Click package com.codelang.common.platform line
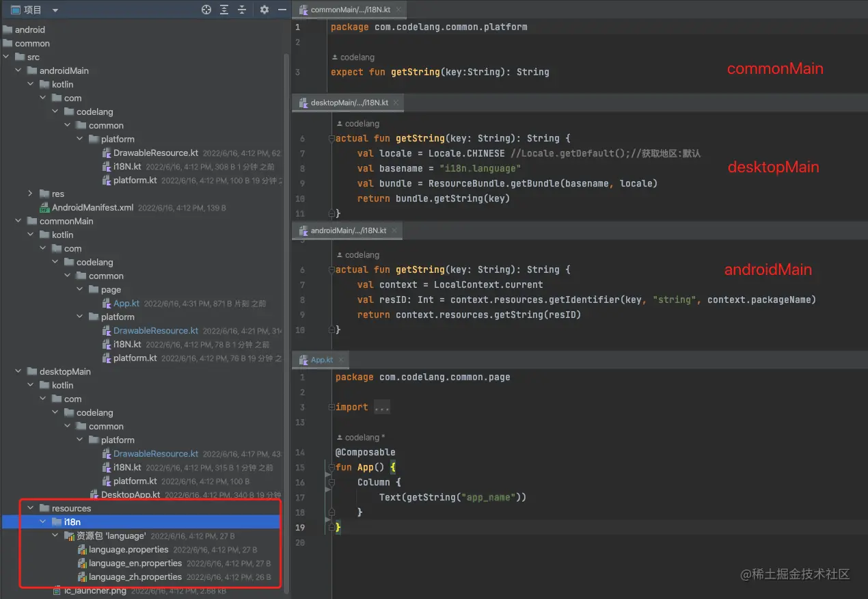The height and width of the screenshot is (599, 868). tap(429, 27)
